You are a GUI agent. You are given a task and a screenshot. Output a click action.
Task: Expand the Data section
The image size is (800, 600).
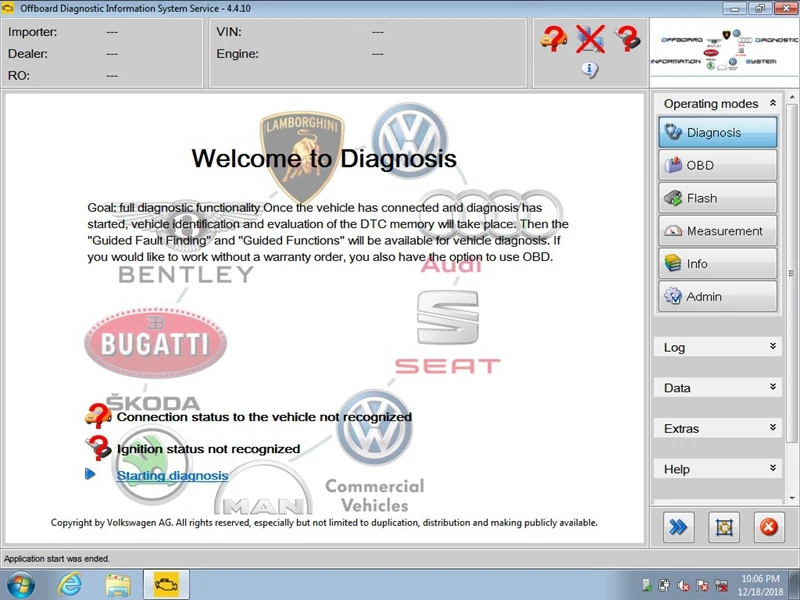(717, 388)
